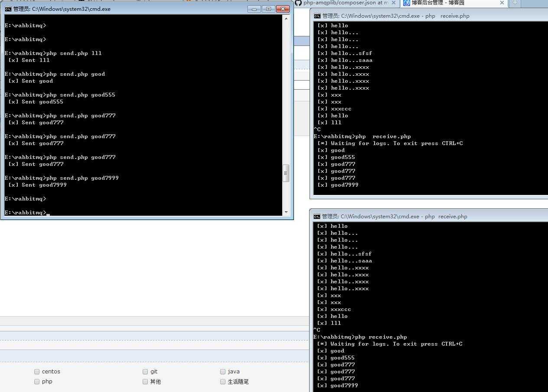Click '[x] hello...sfsf' in the upper receive window
The width and height of the screenshot is (548, 392).
point(345,53)
